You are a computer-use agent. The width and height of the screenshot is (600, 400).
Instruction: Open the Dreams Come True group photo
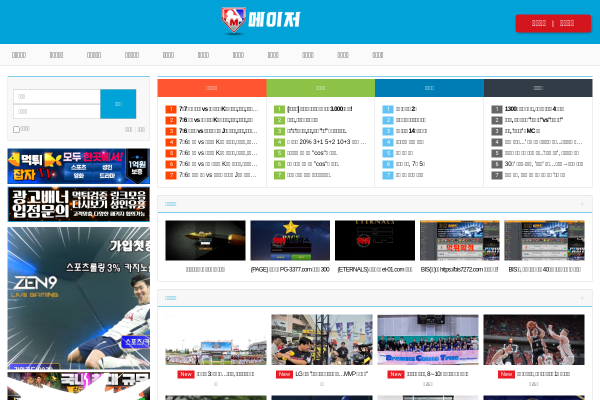pyautogui.click(x=428, y=340)
